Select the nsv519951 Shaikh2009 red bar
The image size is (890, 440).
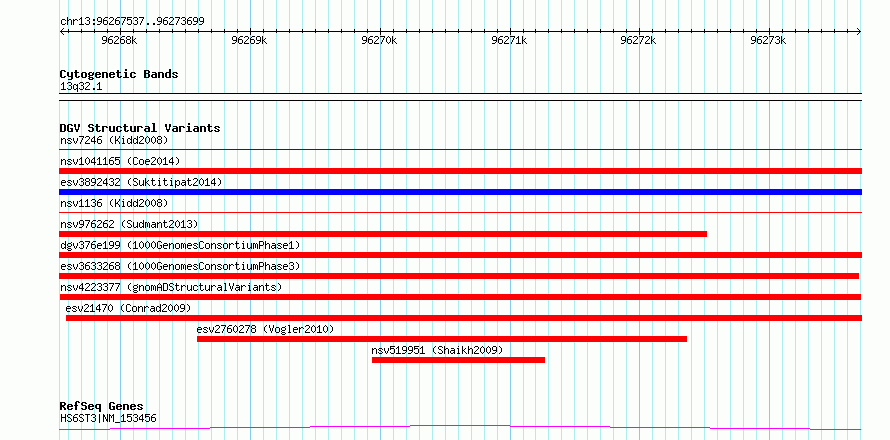point(459,360)
